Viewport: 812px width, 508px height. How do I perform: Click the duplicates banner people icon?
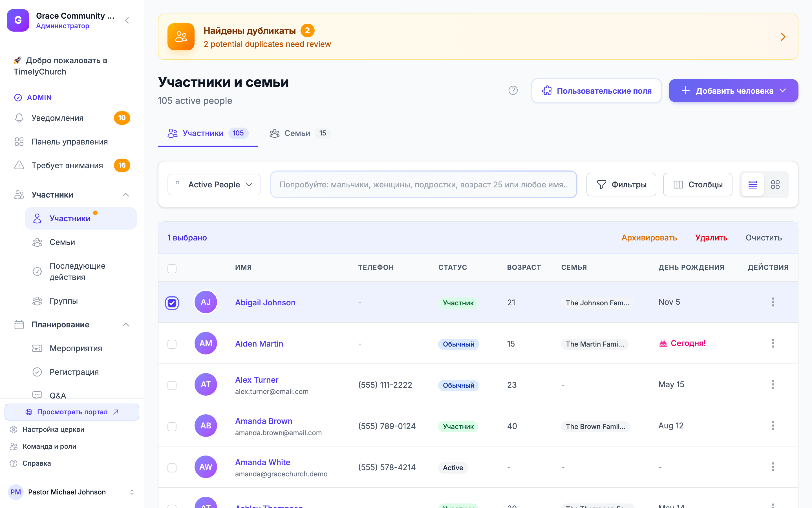coord(181,37)
